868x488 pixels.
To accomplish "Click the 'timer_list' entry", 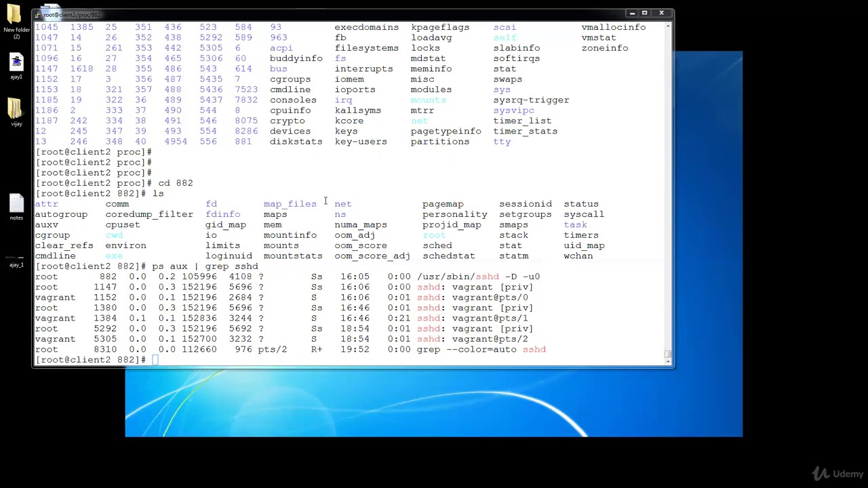I will [x=522, y=121].
